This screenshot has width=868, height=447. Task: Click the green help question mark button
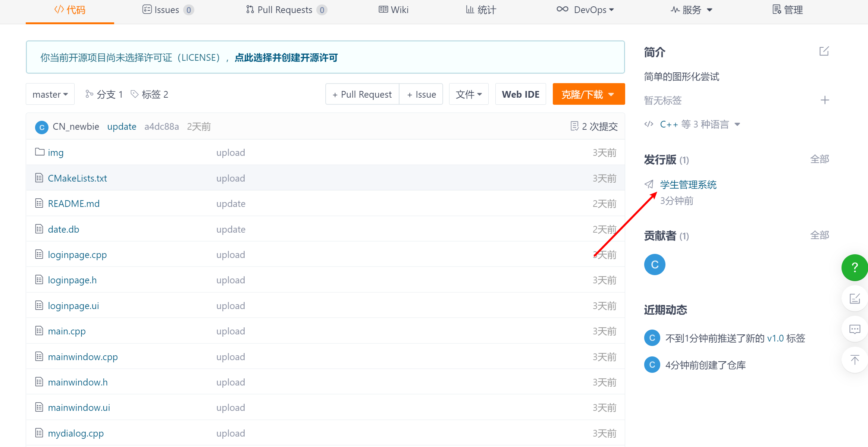click(x=855, y=267)
